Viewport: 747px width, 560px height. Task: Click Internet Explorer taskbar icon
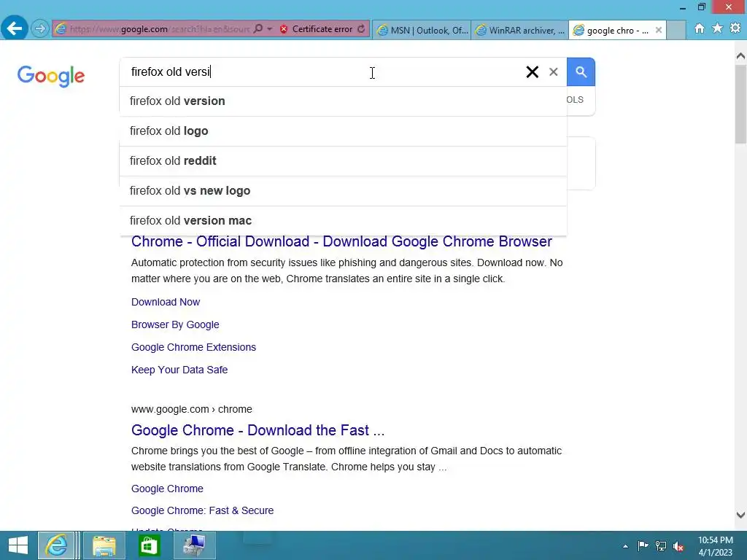pos(56,545)
